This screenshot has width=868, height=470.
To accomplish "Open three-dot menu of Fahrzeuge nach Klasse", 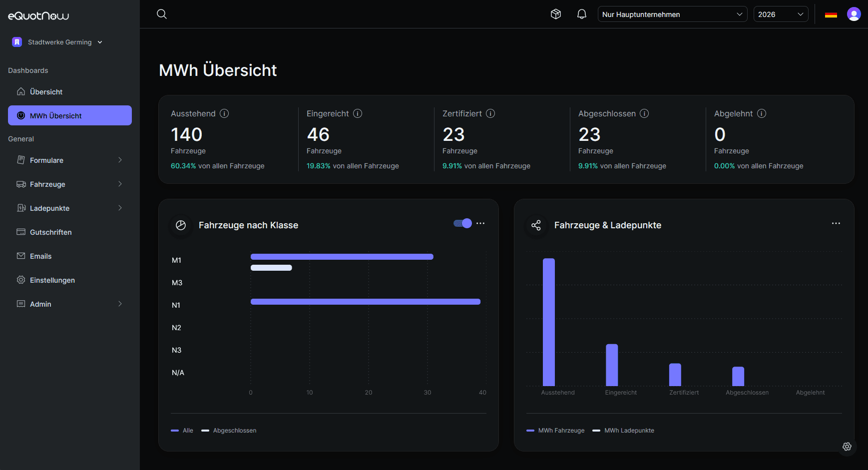I will (x=480, y=223).
